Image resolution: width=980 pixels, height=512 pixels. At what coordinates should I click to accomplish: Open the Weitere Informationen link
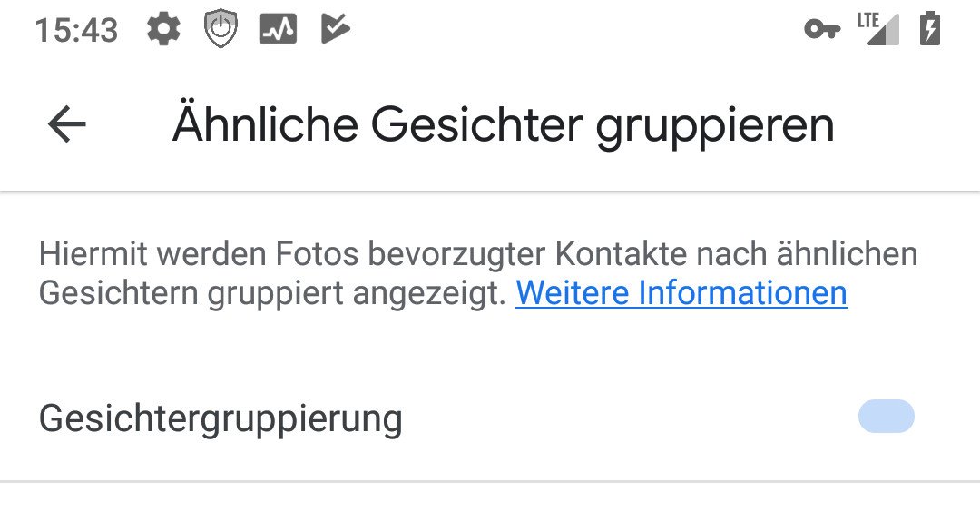coord(681,292)
